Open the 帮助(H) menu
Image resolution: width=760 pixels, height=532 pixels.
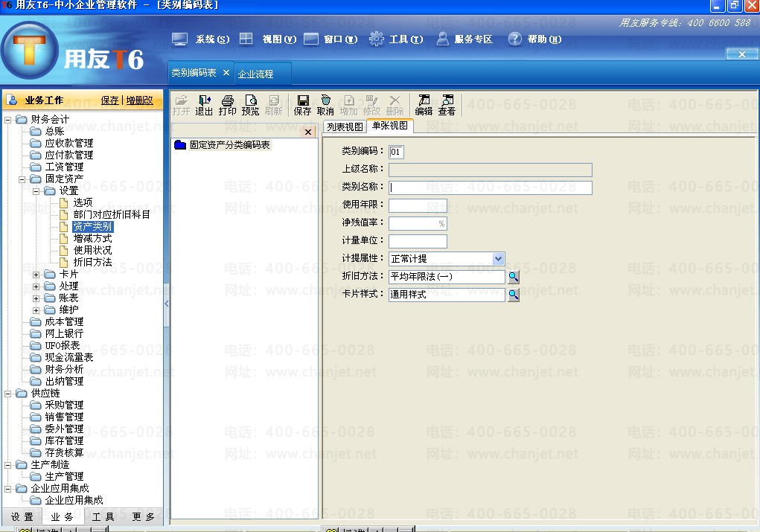tap(534, 39)
